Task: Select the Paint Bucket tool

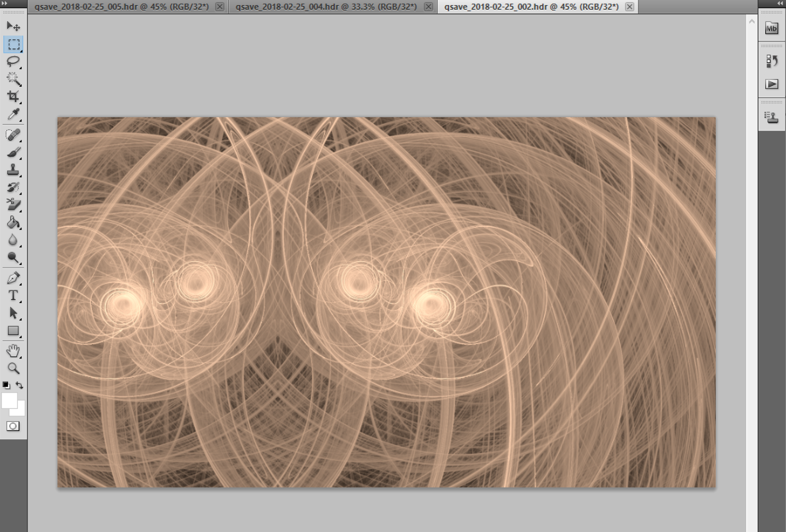Action: tap(13, 223)
